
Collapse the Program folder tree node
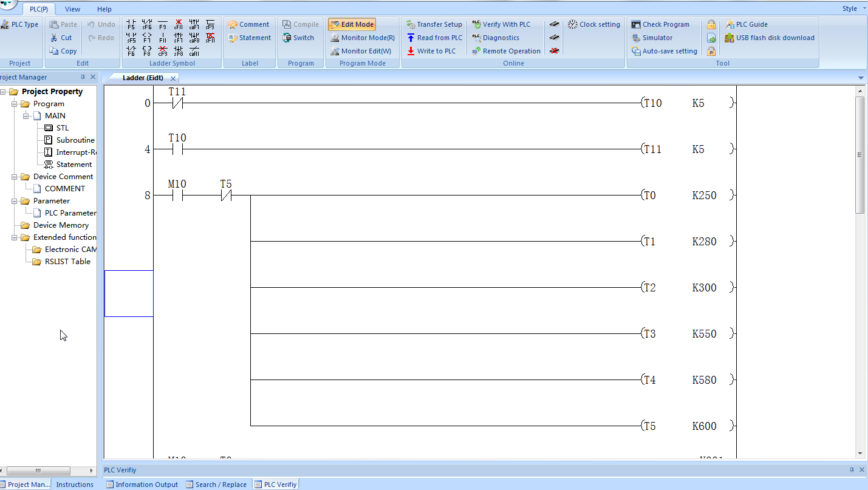(15, 104)
